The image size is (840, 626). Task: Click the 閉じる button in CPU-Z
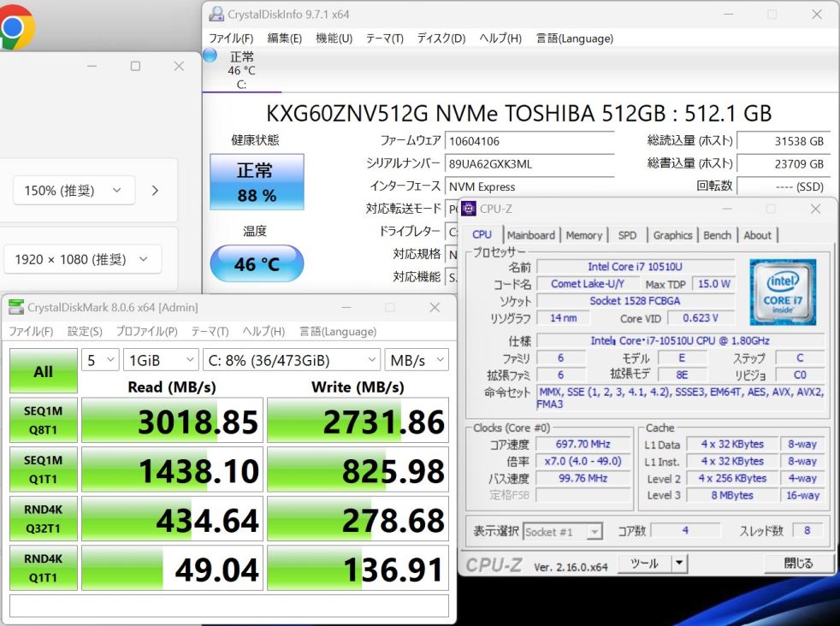tap(798, 564)
